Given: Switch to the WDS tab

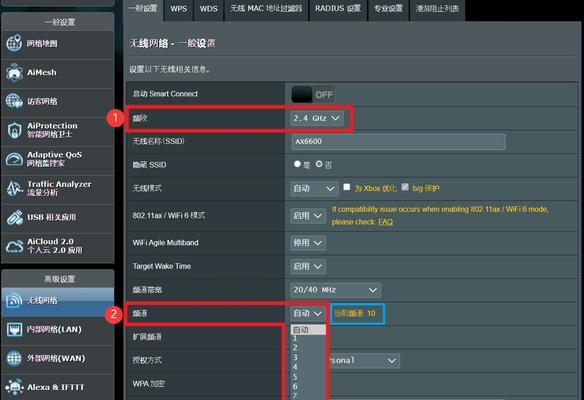Looking at the screenshot, I should click(x=208, y=9).
